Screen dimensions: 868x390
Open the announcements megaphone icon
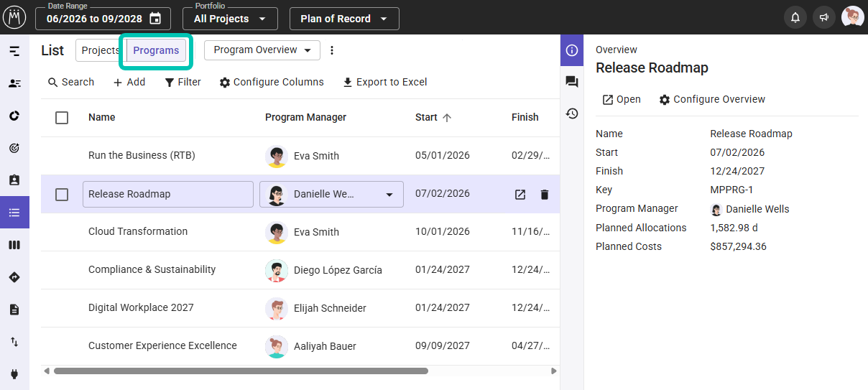tap(824, 17)
